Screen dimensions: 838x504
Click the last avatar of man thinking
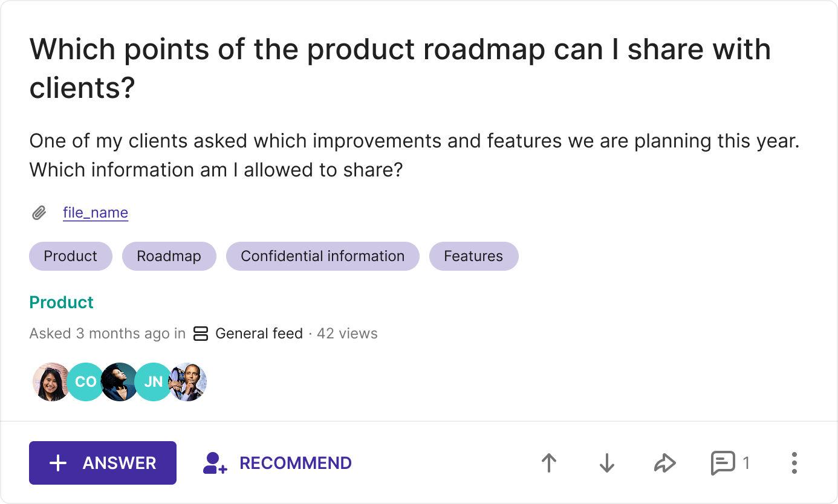189,382
